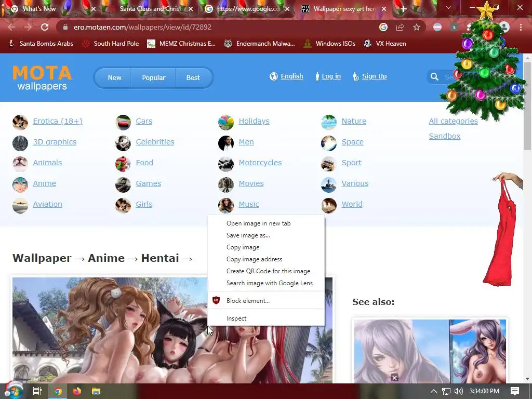Close the What's New tab

(x=94, y=9)
